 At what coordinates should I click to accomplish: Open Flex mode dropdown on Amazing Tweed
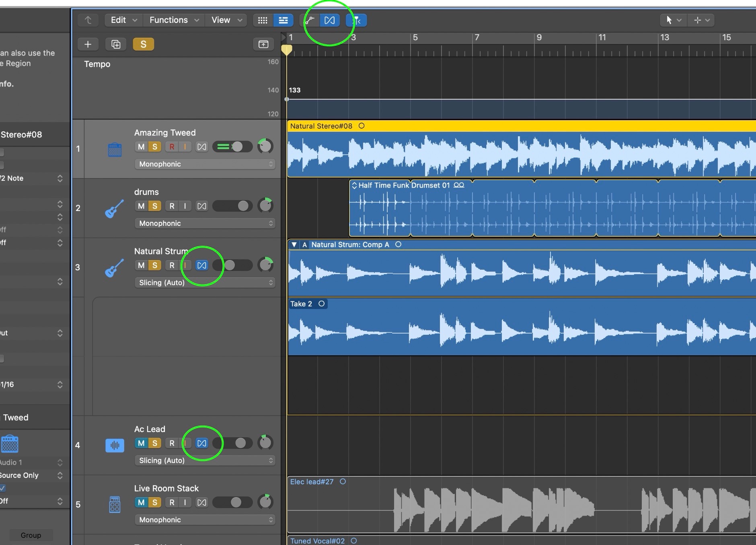pyautogui.click(x=205, y=164)
